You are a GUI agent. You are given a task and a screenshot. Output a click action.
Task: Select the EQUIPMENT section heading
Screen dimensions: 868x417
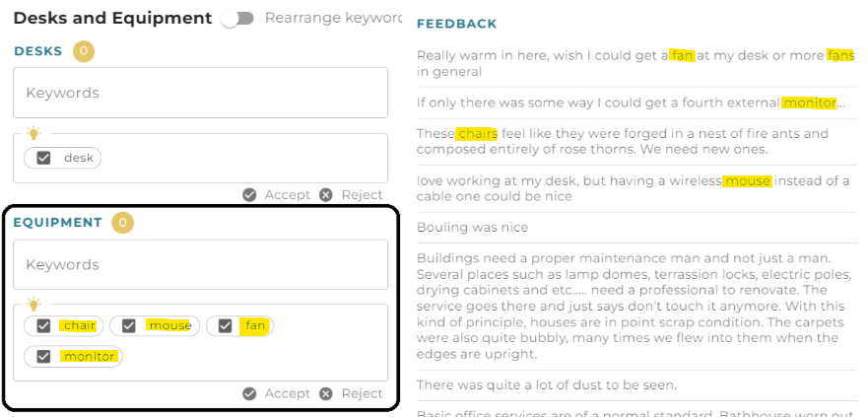(x=58, y=223)
